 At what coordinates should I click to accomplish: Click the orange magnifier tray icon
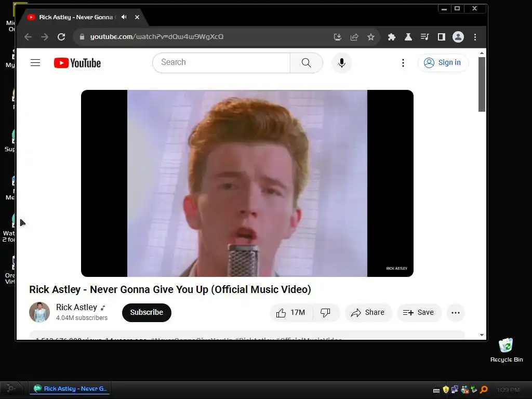(x=484, y=390)
